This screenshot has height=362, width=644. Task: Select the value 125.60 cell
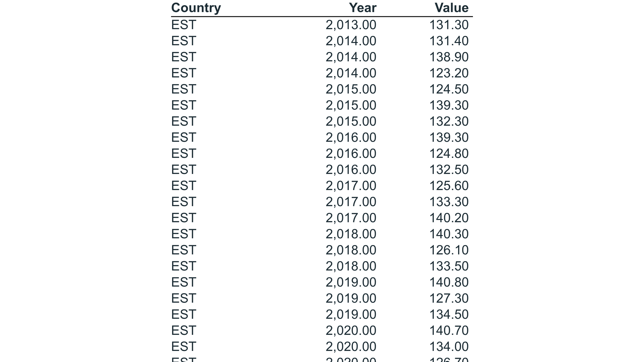(x=449, y=186)
